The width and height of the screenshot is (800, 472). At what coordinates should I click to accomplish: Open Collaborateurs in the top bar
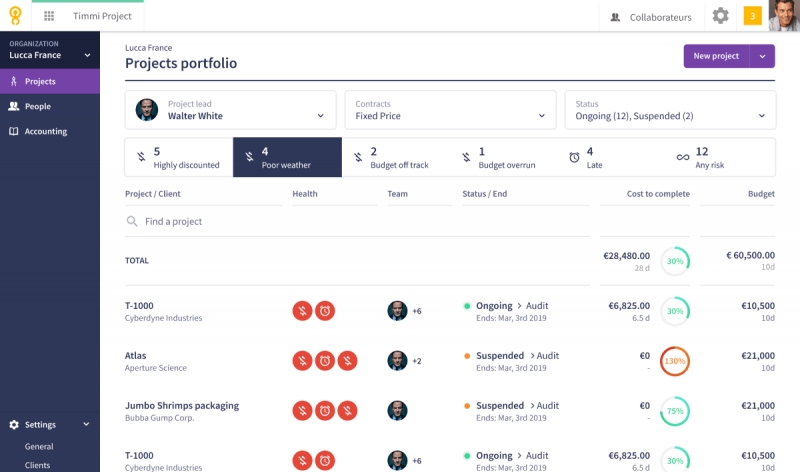click(650, 17)
